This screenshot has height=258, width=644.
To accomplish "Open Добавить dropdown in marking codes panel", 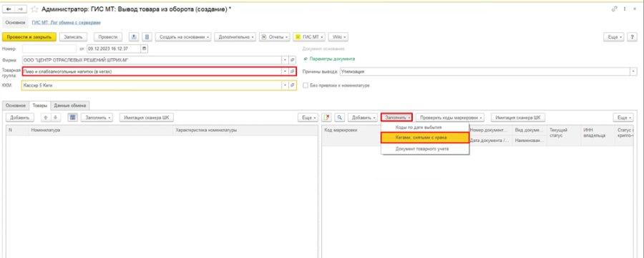I will point(363,118).
